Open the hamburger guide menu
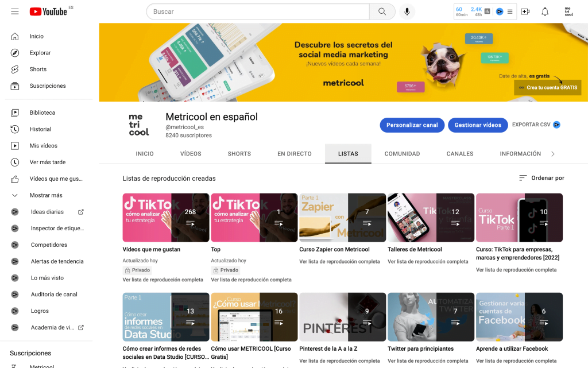 14,11
